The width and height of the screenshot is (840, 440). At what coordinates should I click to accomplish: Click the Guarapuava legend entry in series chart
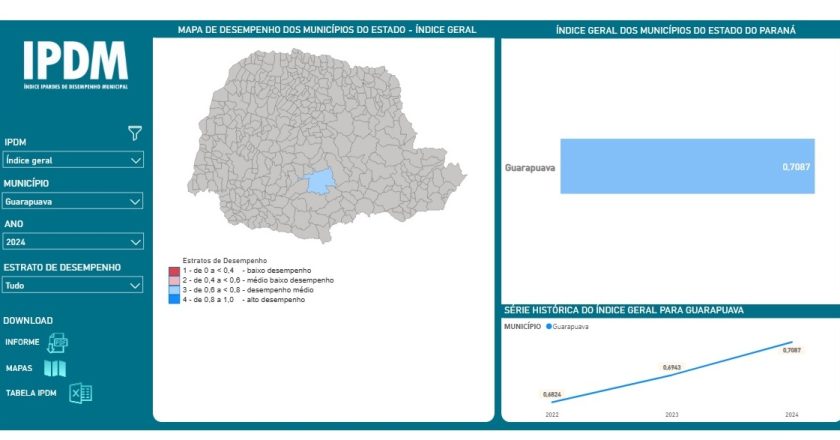pos(567,326)
